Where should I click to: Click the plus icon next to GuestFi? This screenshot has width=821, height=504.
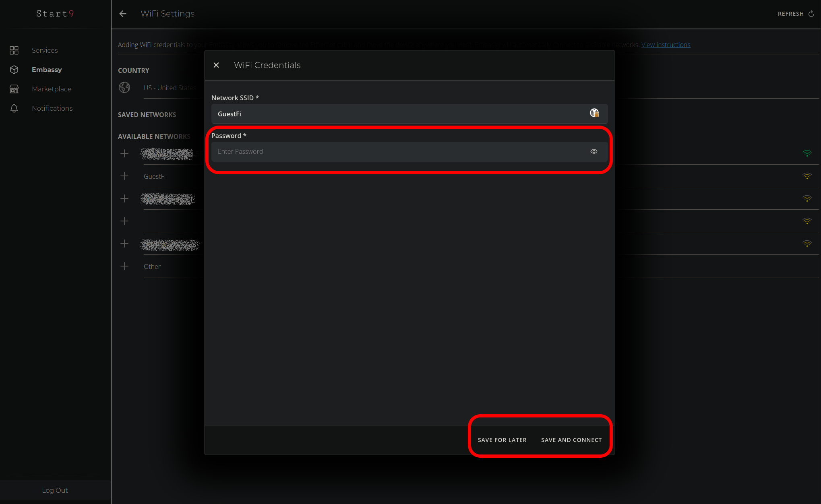(x=124, y=176)
